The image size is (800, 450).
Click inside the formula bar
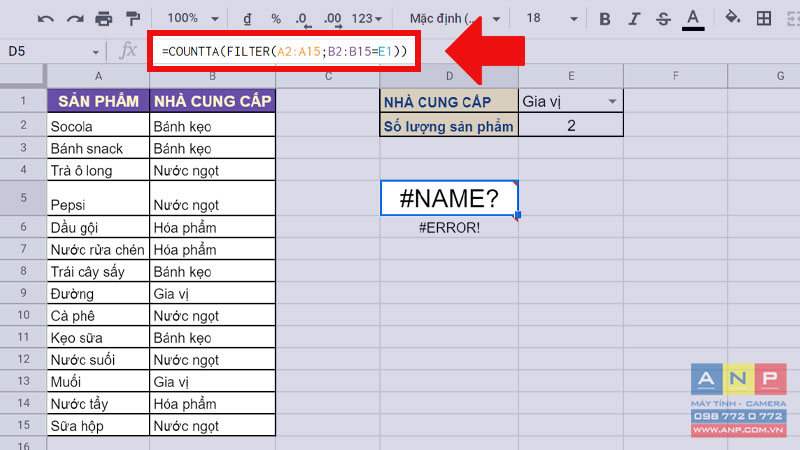284,51
